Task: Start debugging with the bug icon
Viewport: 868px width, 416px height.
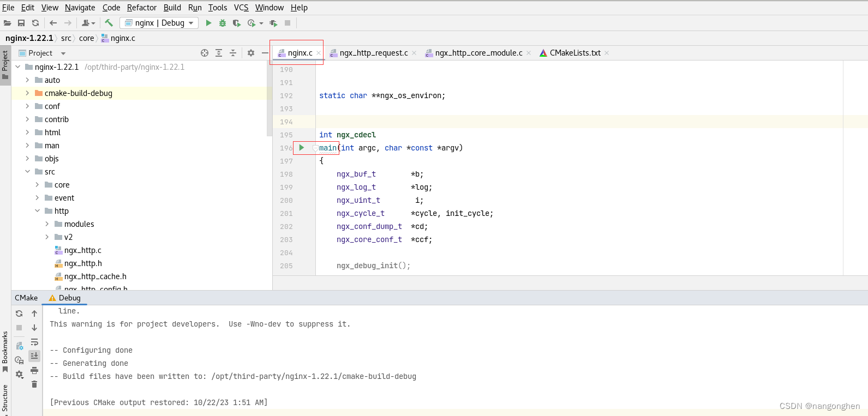Action: tap(223, 23)
